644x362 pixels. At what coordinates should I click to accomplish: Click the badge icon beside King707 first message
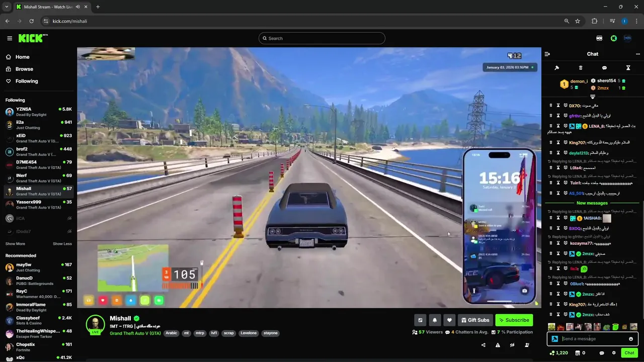click(565, 143)
